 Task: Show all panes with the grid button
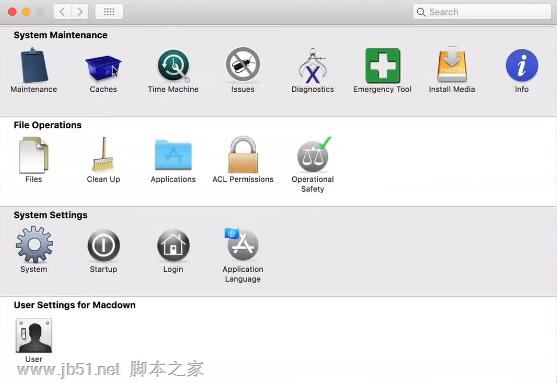[x=109, y=12]
